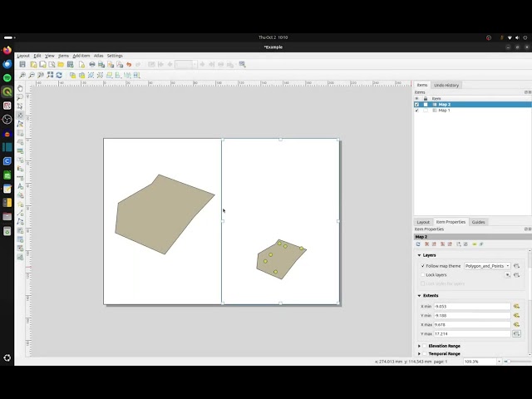Open the View menu
Image resolution: width=532 pixels, height=399 pixels.
point(50,56)
